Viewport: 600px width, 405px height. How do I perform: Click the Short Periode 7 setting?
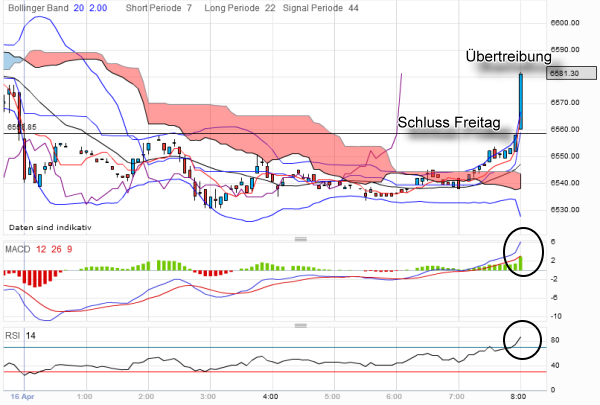(159, 8)
